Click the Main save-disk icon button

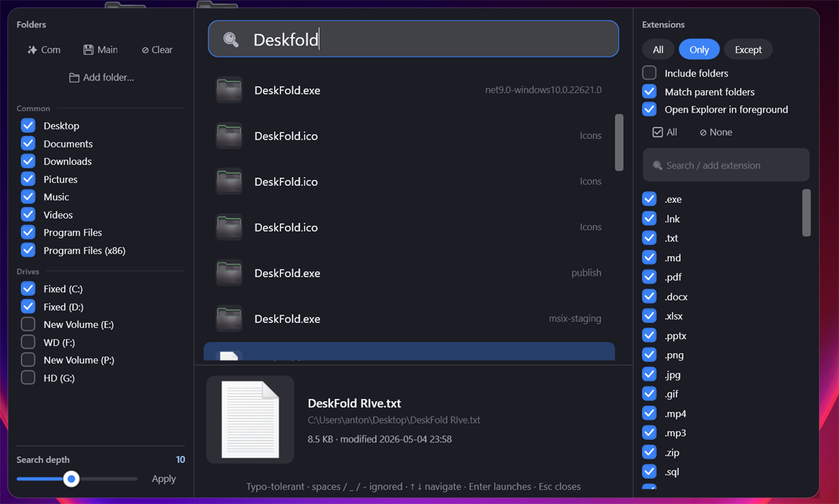coord(100,50)
